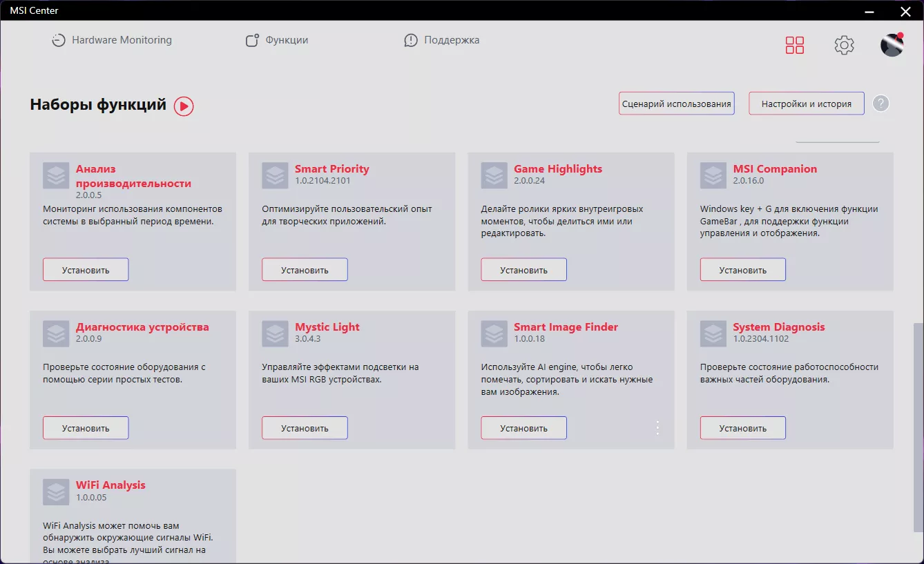The image size is (924, 564).
Task: Click the Mystic Light layers icon
Action: 275,333
